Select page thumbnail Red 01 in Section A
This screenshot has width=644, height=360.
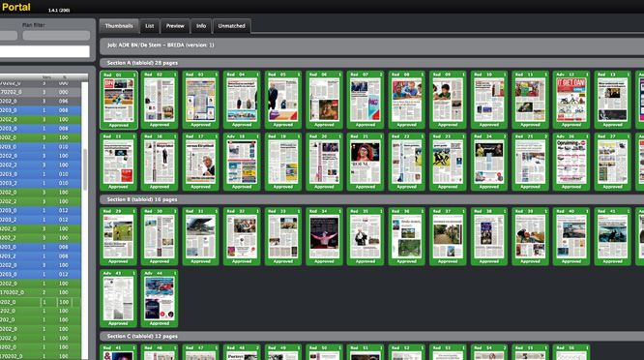[119, 100]
